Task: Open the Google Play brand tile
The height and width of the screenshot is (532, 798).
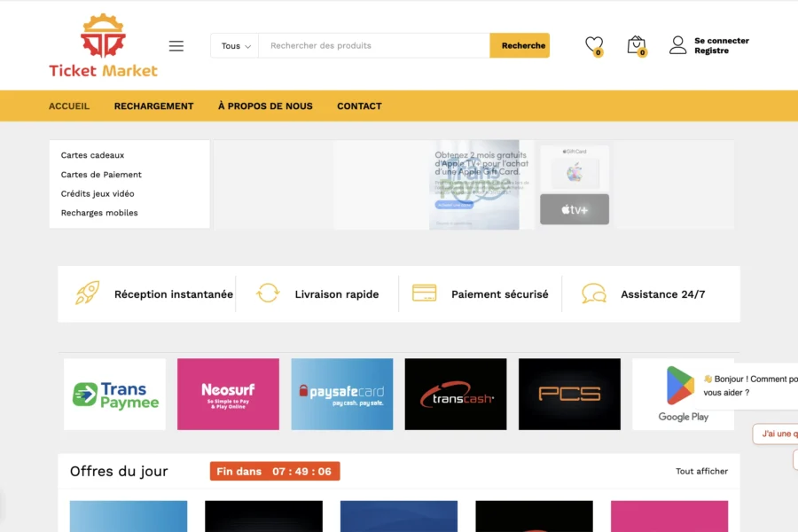Action: 683,394
